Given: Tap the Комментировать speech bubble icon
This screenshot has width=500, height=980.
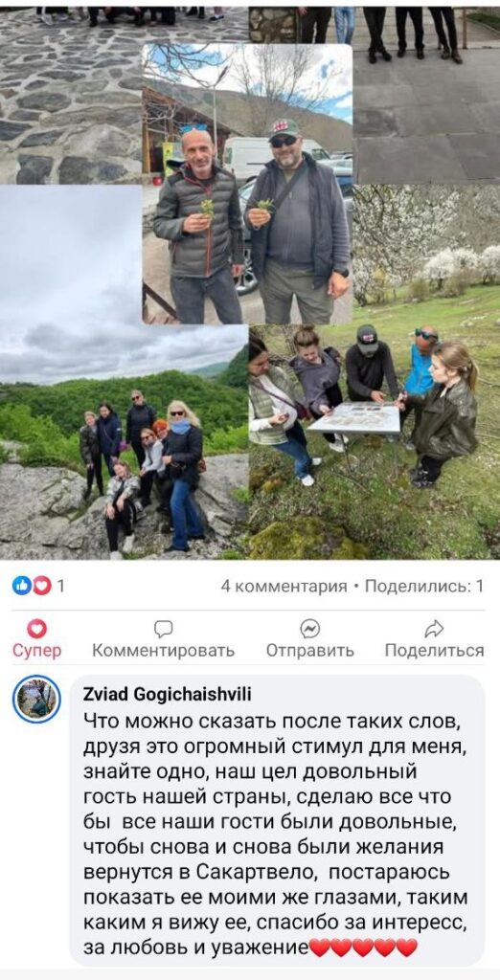Looking at the screenshot, I should tap(164, 628).
